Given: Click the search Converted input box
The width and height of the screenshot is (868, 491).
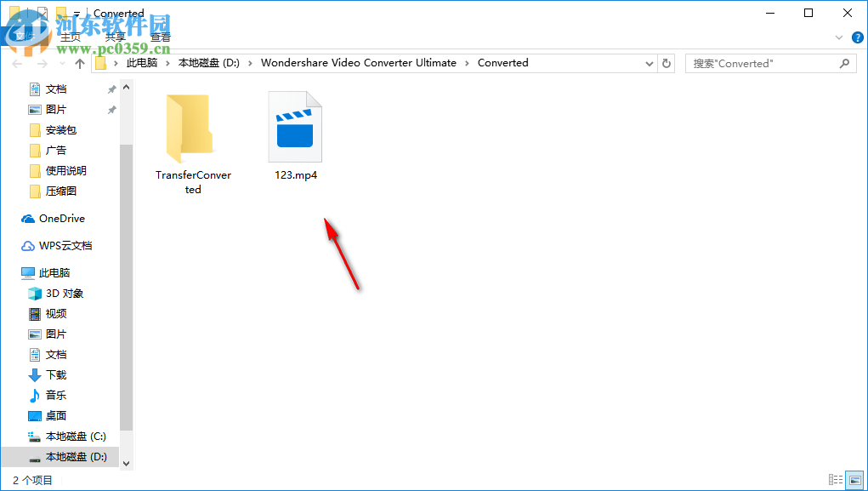Looking at the screenshot, I should (x=770, y=63).
